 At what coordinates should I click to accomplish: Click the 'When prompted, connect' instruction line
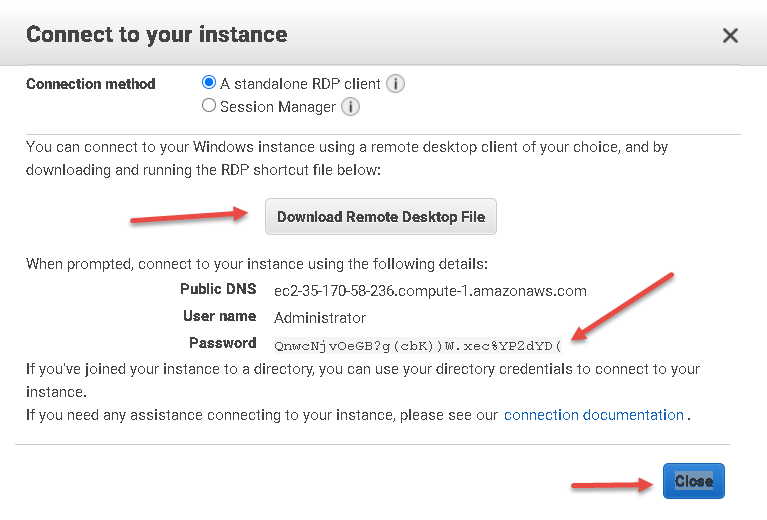click(257, 264)
